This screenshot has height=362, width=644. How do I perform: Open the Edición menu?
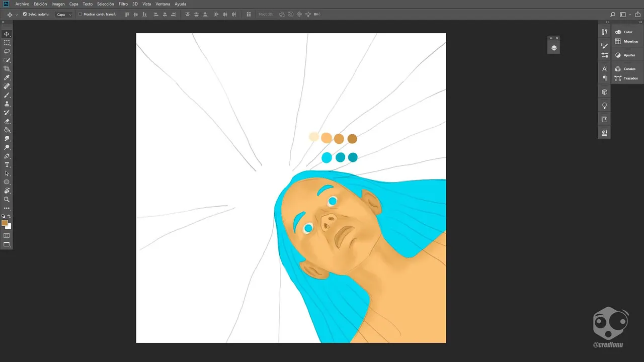[x=40, y=4]
